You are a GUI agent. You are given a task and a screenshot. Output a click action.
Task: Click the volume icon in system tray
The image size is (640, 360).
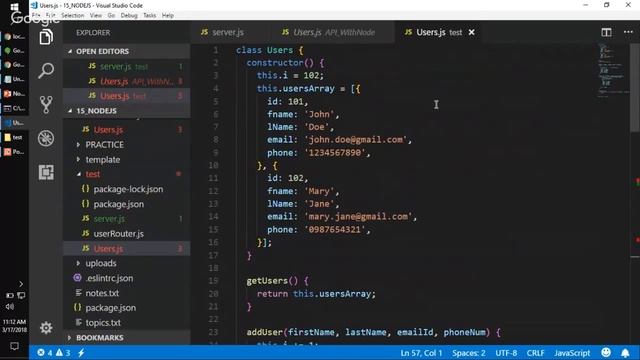pyautogui.click(x=10, y=307)
